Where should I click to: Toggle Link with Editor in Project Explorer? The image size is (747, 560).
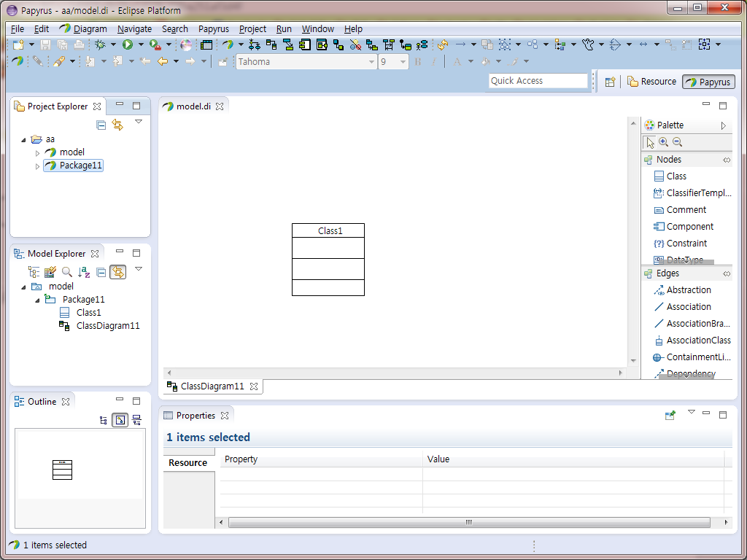117,125
